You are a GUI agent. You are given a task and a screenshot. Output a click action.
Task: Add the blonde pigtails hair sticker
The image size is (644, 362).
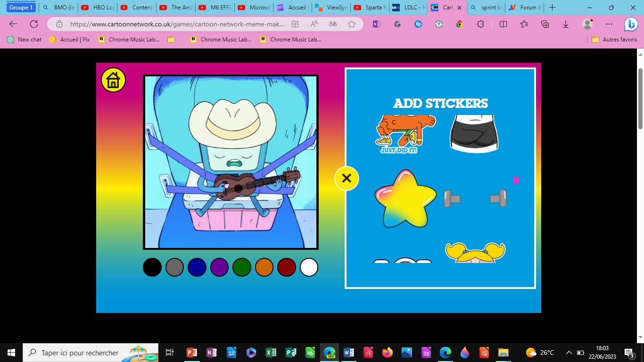[x=475, y=253]
